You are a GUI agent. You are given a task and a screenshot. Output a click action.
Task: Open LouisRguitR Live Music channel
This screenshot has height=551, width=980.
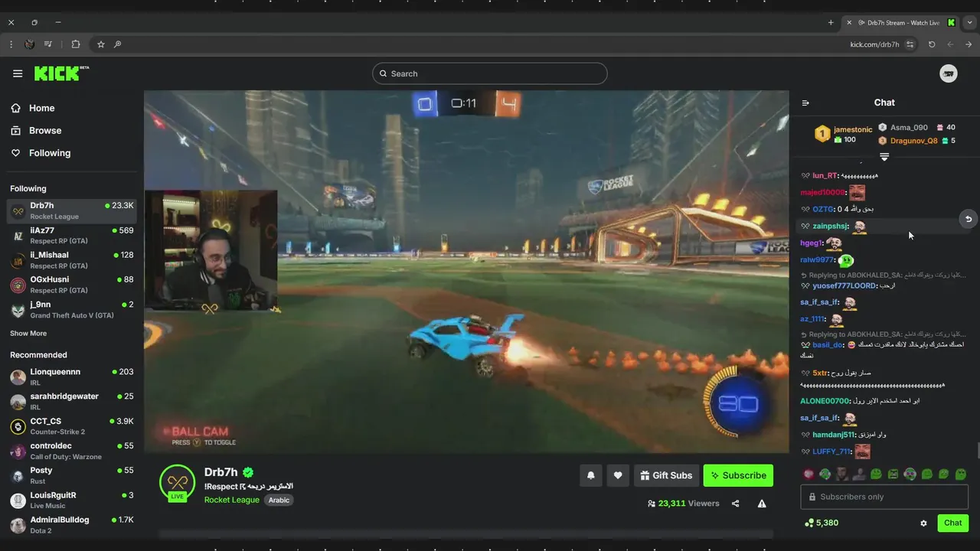coord(72,500)
